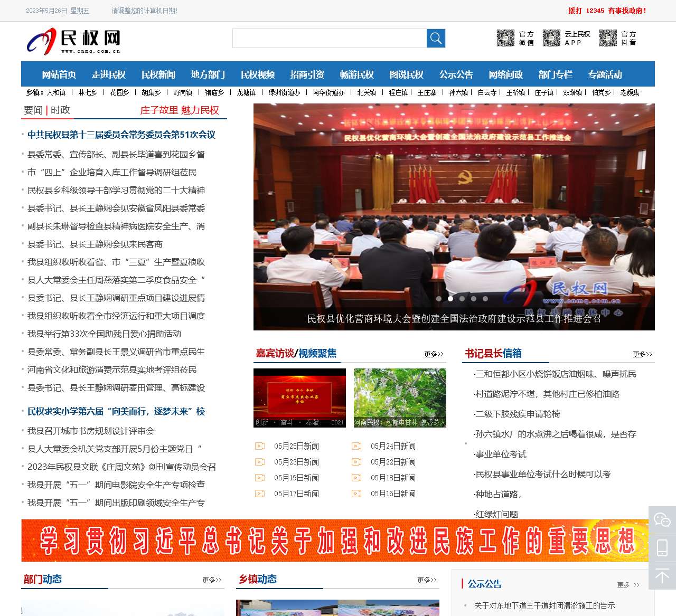Click the 民权网 site logo
The width and height of the screenshot is (676, 616).
74,41
